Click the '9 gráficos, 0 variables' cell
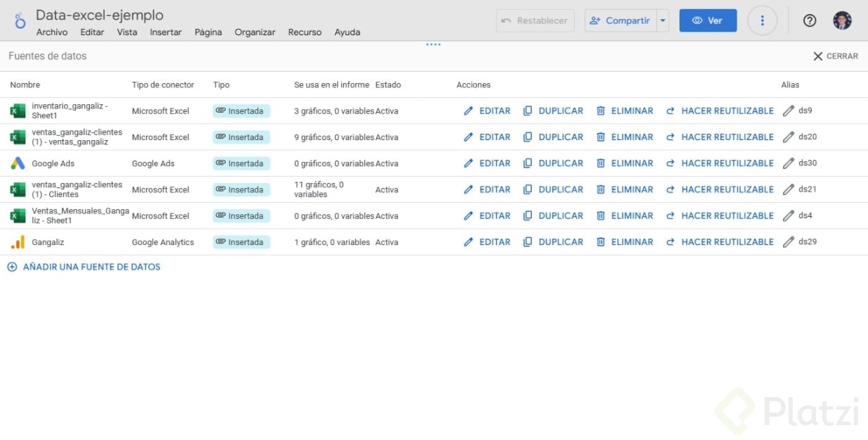This screenshot has height=440, width=868. coord(334,137)
